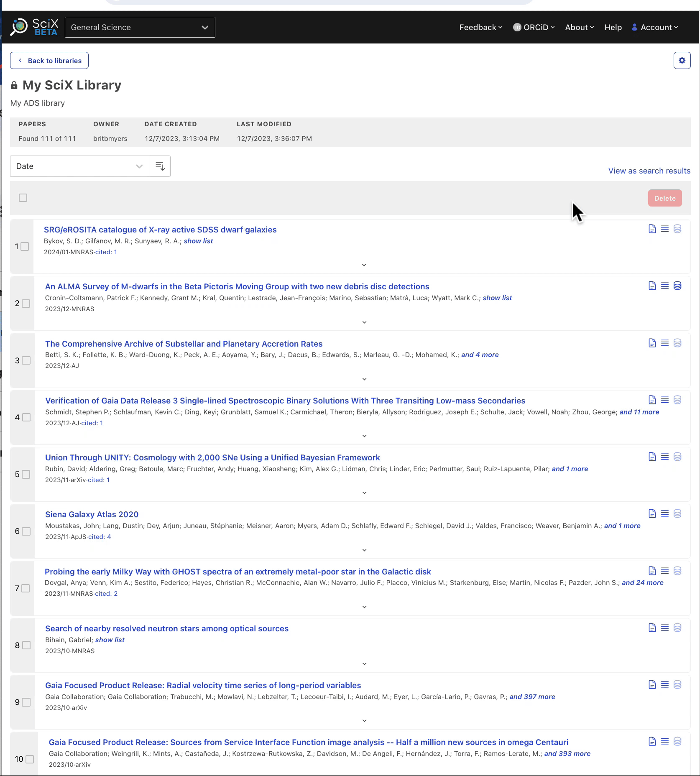
Task: Open data products icon for ALMA Survey paper
Action: [x=677, y=286]
